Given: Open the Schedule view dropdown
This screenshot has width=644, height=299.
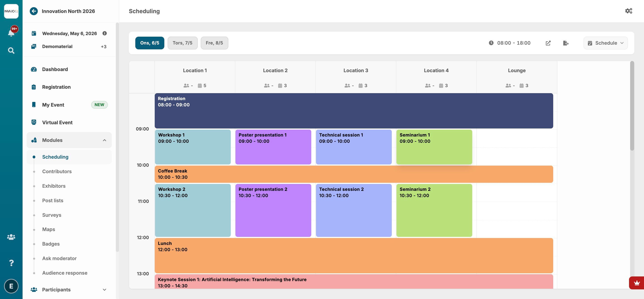Looking at the screenshot, I should 606,43.
